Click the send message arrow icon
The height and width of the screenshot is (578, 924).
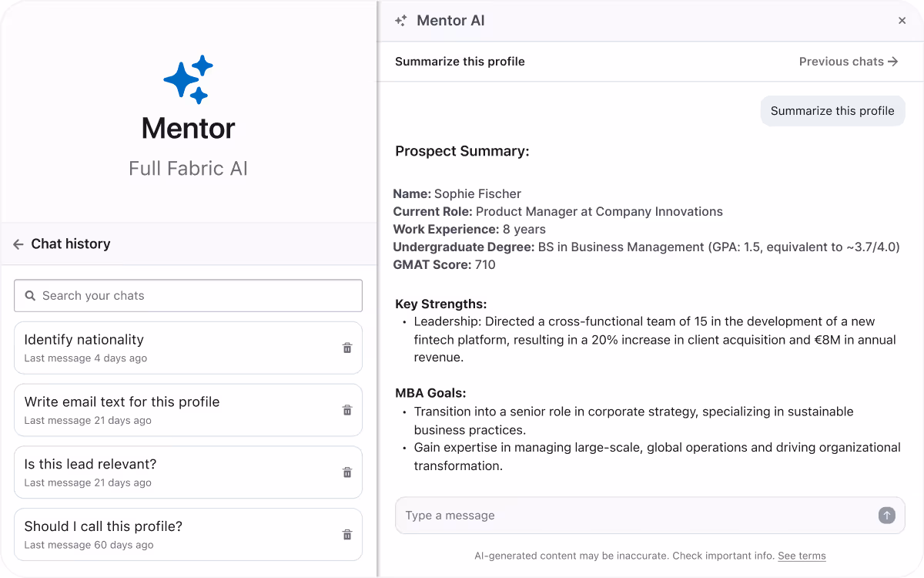tap(886, 515)
